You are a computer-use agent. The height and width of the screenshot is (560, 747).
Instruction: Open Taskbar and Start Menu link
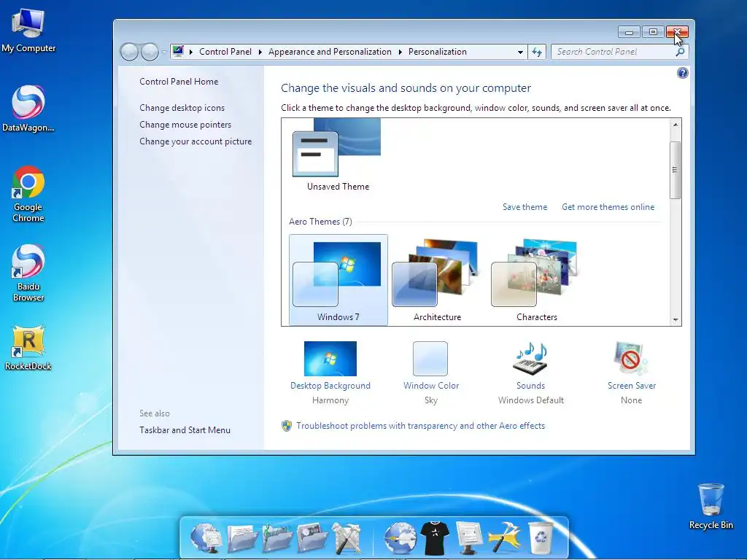point(185,430)
